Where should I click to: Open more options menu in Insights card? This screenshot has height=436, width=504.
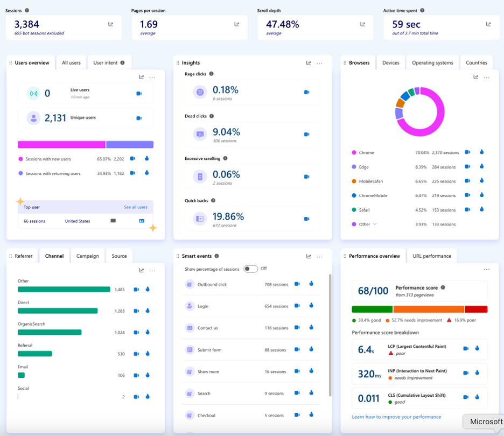[319, 64]
